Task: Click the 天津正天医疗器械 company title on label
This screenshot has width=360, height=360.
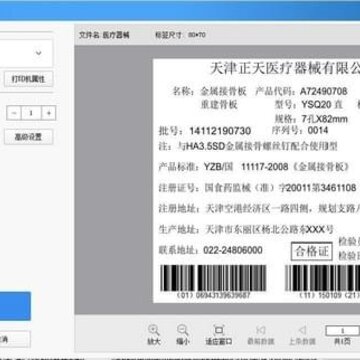Action: (x=285, y=68)
